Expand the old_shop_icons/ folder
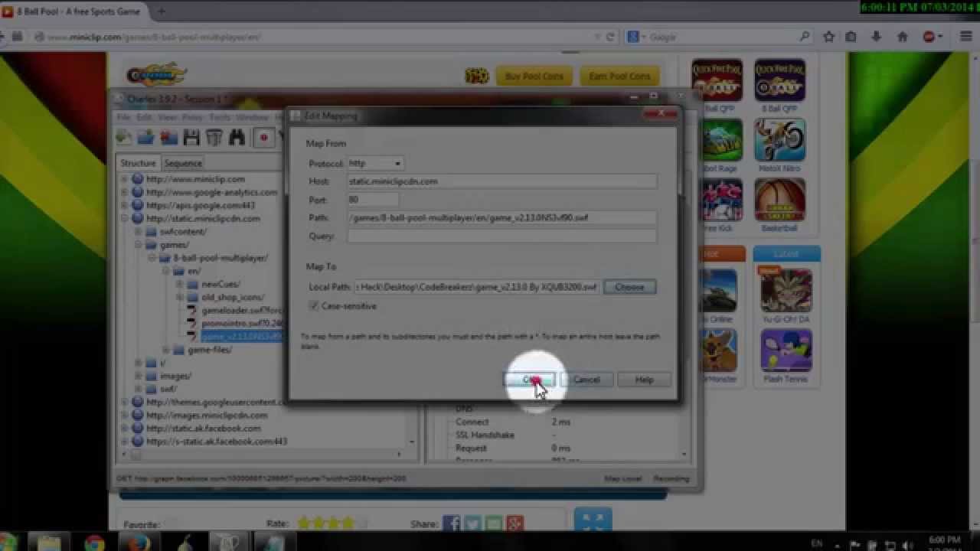980x551 pixels. click(x=179, y=297)
